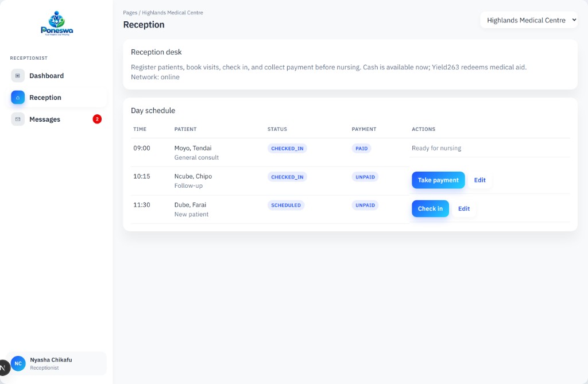
Task: Click the Day schedule heading
Action: tap(153, 111)
